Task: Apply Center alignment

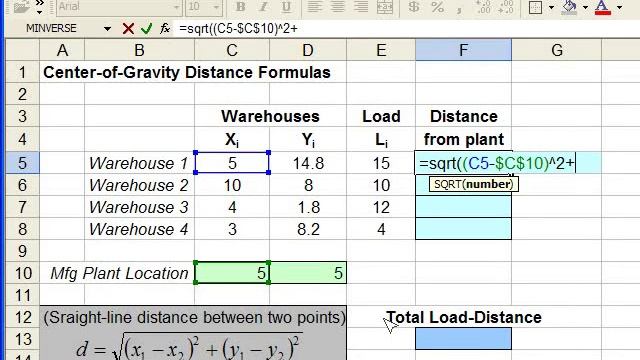Action: tap(338, 7)
